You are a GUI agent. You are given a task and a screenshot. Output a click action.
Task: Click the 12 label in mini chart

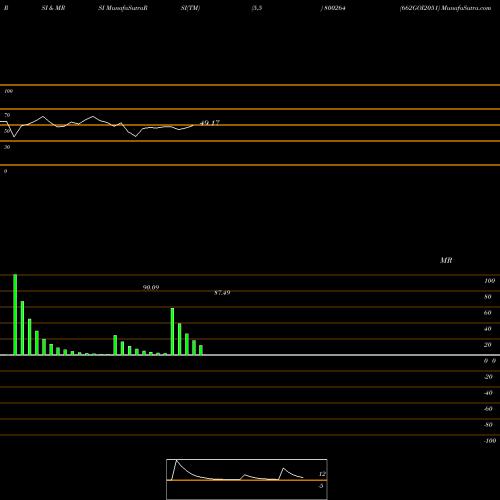(x=322, y=474)
